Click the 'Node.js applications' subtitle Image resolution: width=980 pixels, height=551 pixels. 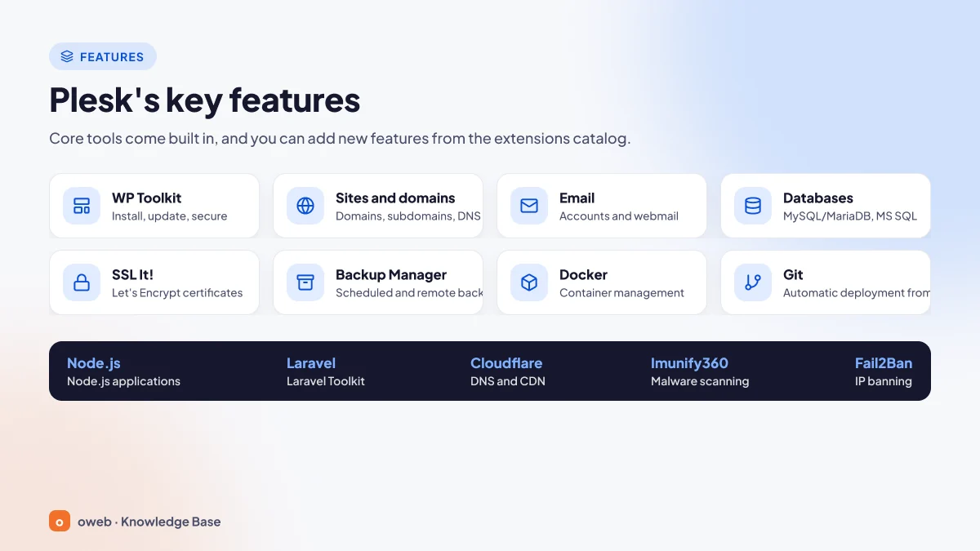[x=123, y=381]
